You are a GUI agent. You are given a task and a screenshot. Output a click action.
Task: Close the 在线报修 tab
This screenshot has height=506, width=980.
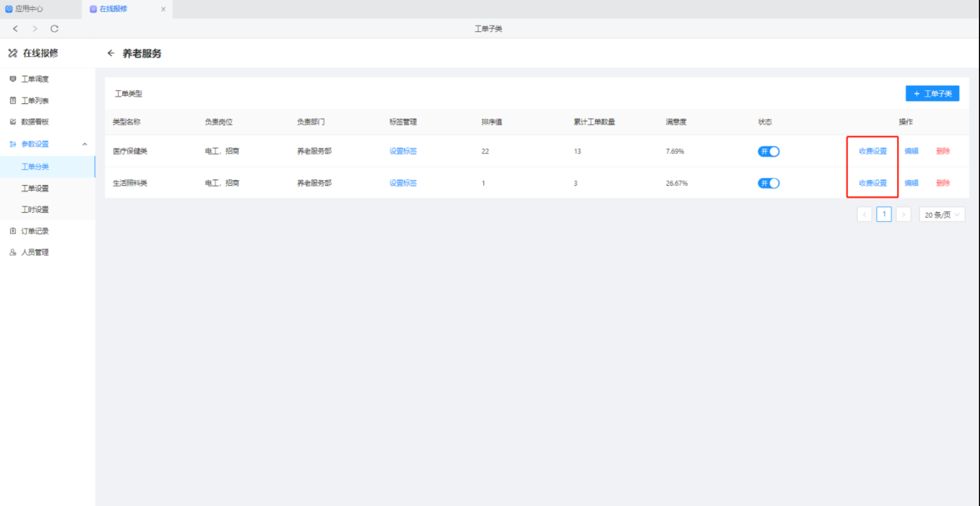coord(163,9)
